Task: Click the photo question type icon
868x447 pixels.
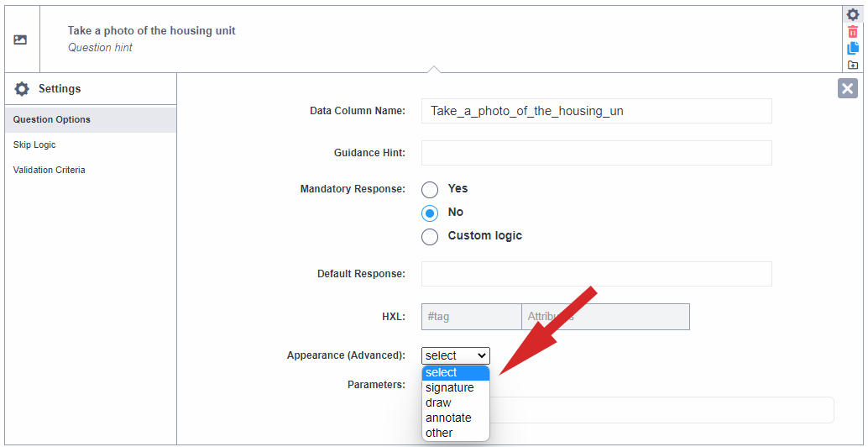Action: point(21,39)
